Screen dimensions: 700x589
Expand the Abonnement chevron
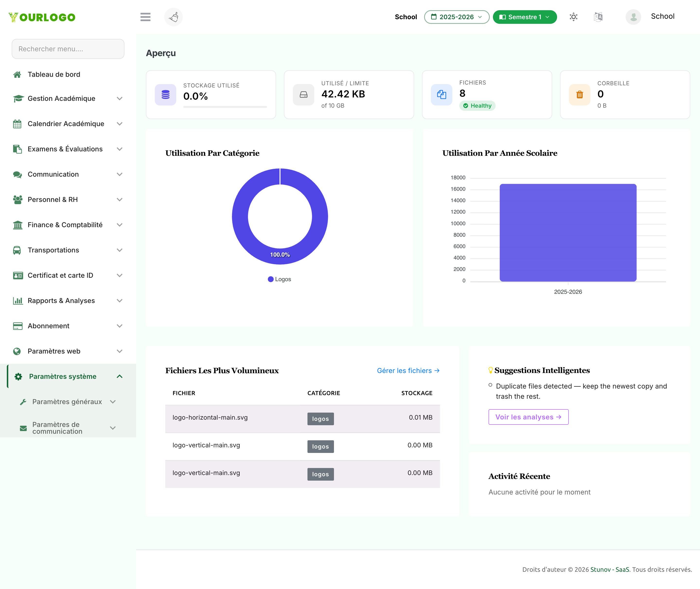[120, 326]
